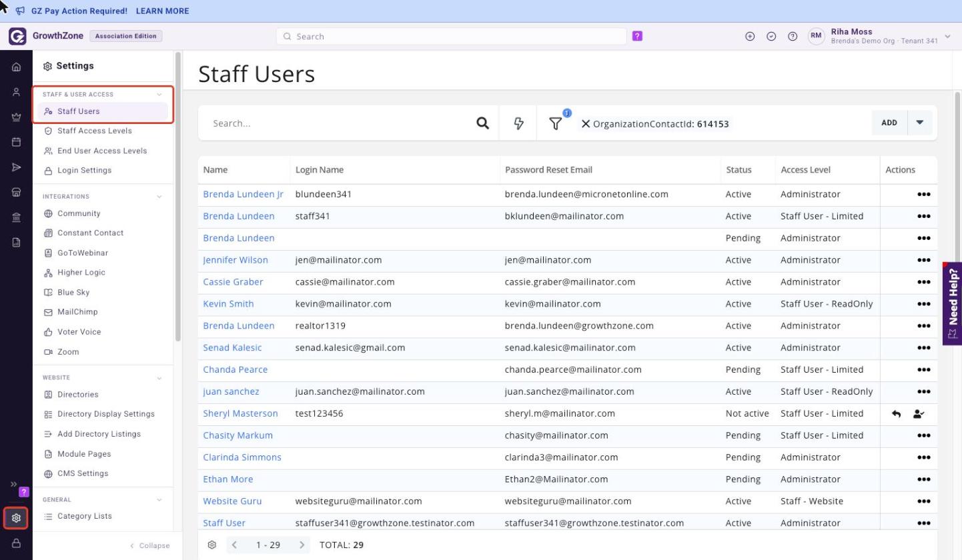
Task: Open actions menu for Chanda Pearce row
Action: pyautogui.click(x=923, y=370)
